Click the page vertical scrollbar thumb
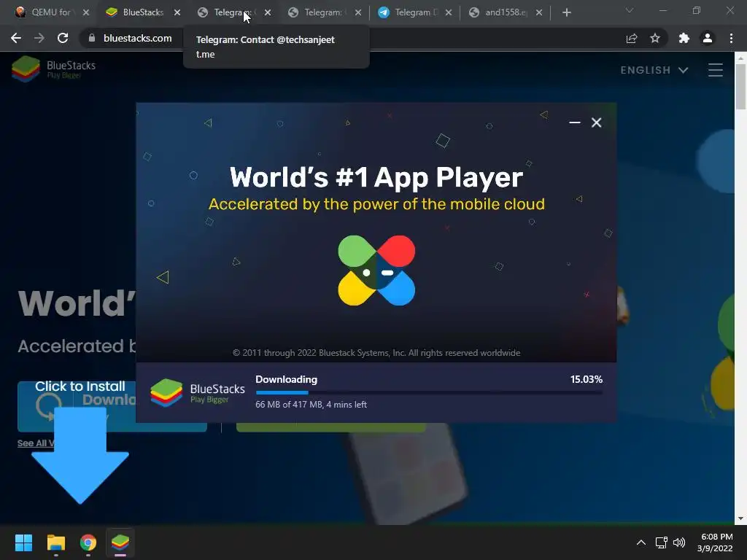This screenshot has width=747, height=560. (x=740, y=86)
